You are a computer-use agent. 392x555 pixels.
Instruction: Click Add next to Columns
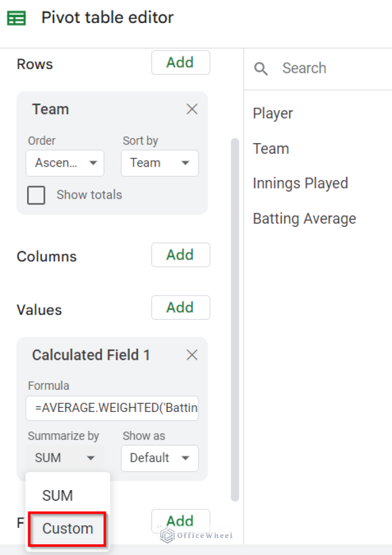[180, 255]
